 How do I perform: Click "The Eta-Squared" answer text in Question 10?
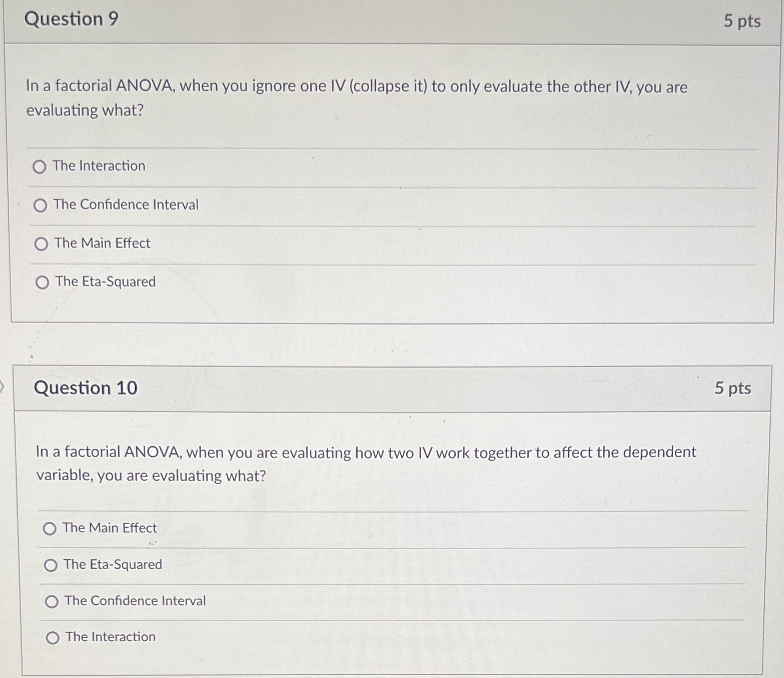[x=113, y=564]
